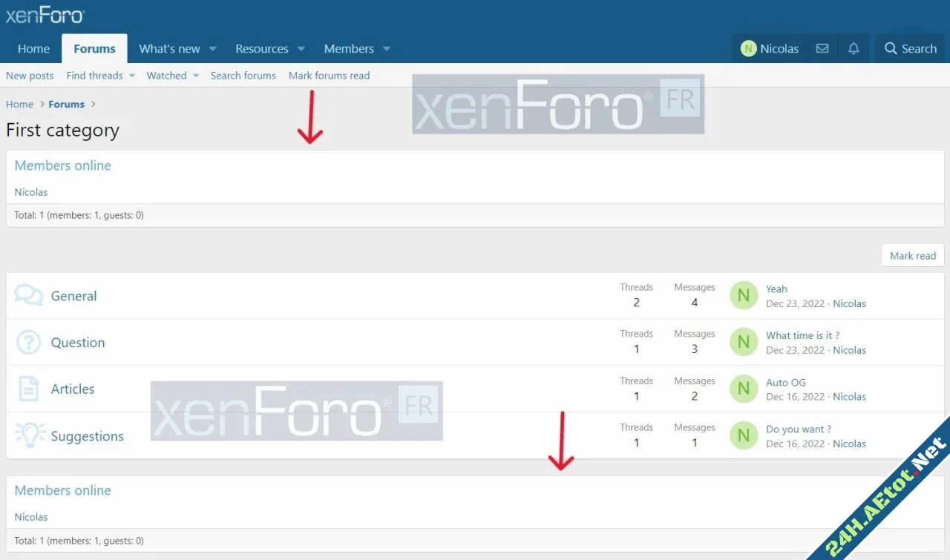Click the Search magnifier icon
The width and height of the screenshot is (950, 560).
pyautogui.click(x=910, y=48)
